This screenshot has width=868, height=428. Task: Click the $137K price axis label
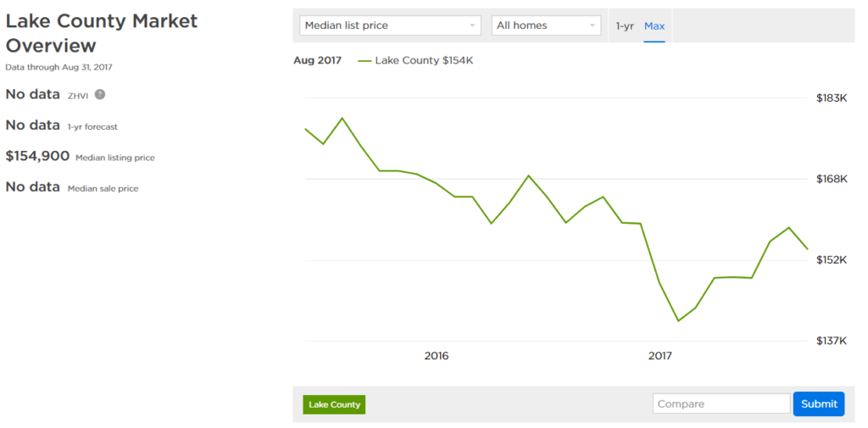click(x=832, y=341)
